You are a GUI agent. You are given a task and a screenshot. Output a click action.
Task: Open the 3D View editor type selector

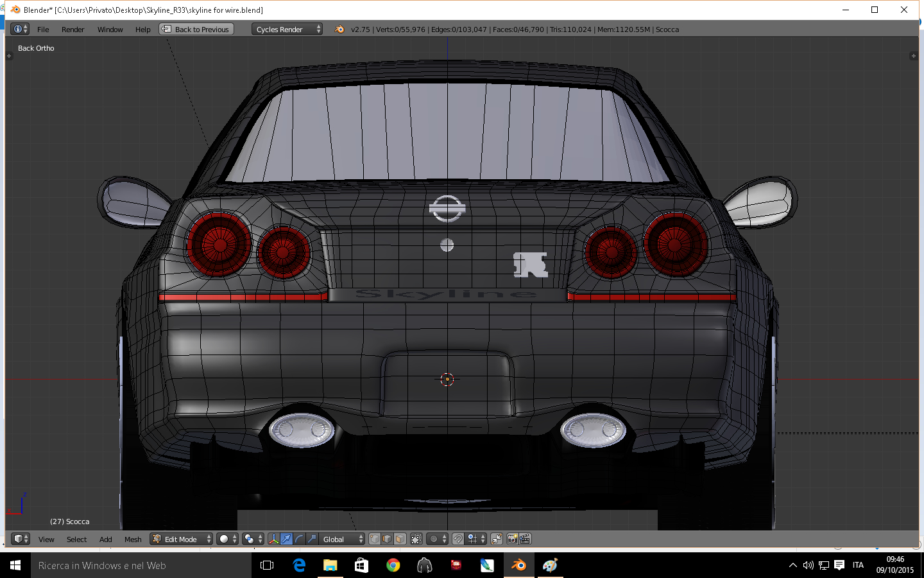21,539
